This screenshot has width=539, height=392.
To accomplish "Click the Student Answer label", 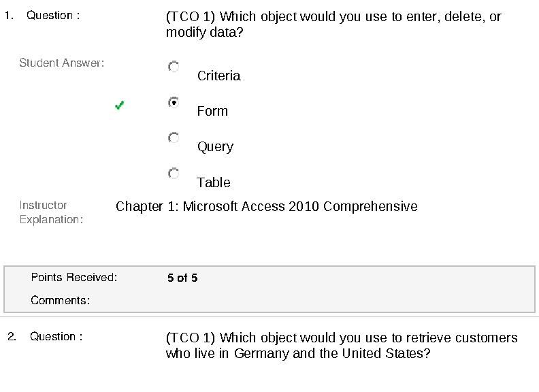I will pyautogui.click(x=61, y=63).
